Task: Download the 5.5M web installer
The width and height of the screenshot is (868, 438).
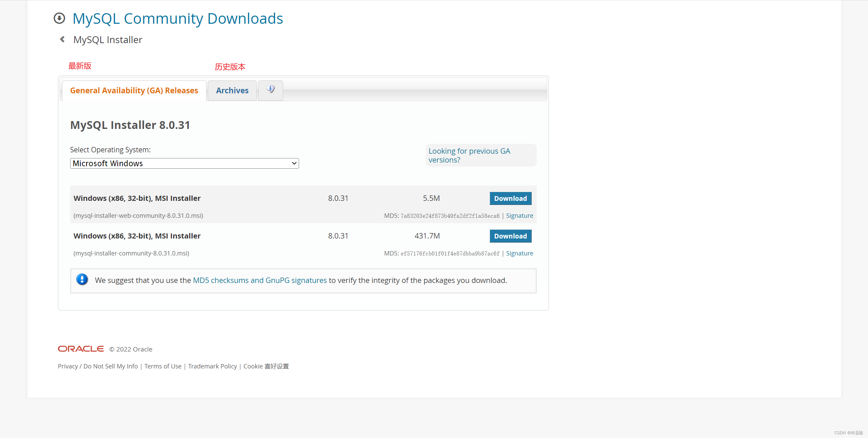Action: (510, 198)
